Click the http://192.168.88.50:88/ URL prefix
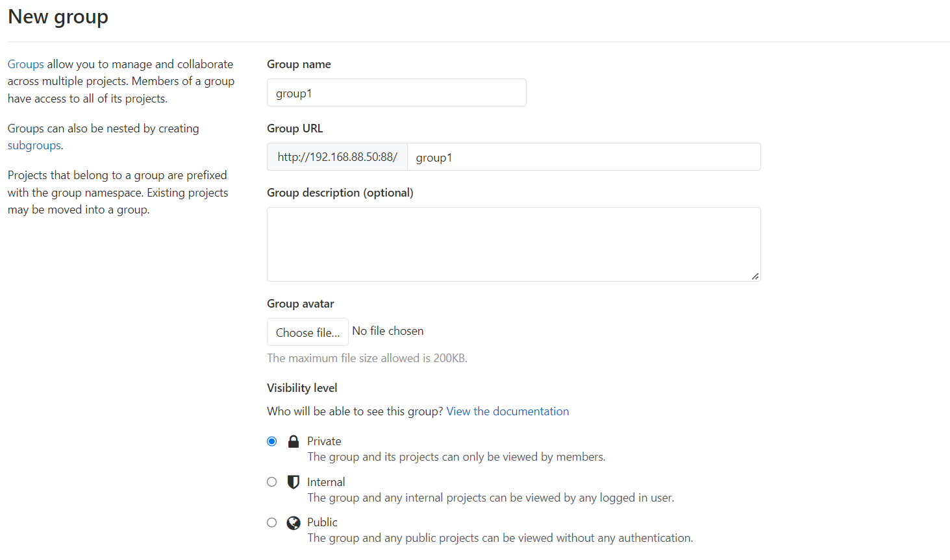 pyautogui.click(x=337, y=157)
